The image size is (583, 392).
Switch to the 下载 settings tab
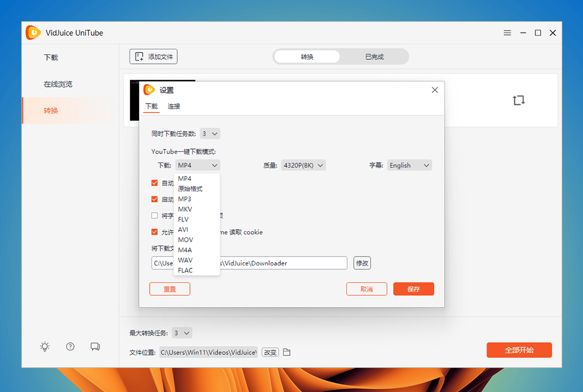coord(151,106)
